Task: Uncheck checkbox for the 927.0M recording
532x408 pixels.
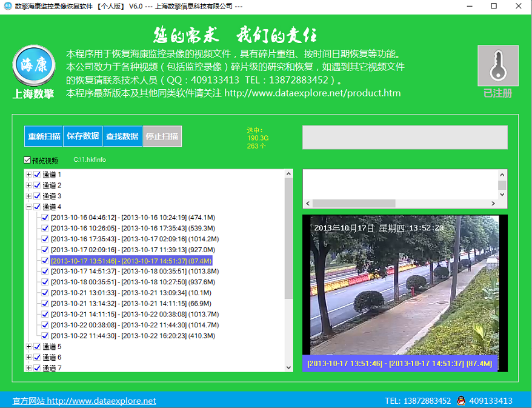Action: point(45,250)
